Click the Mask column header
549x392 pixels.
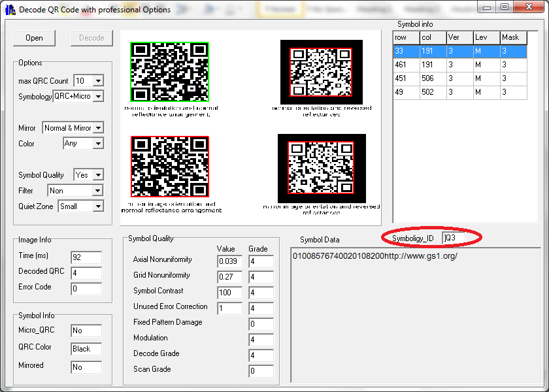514,37
